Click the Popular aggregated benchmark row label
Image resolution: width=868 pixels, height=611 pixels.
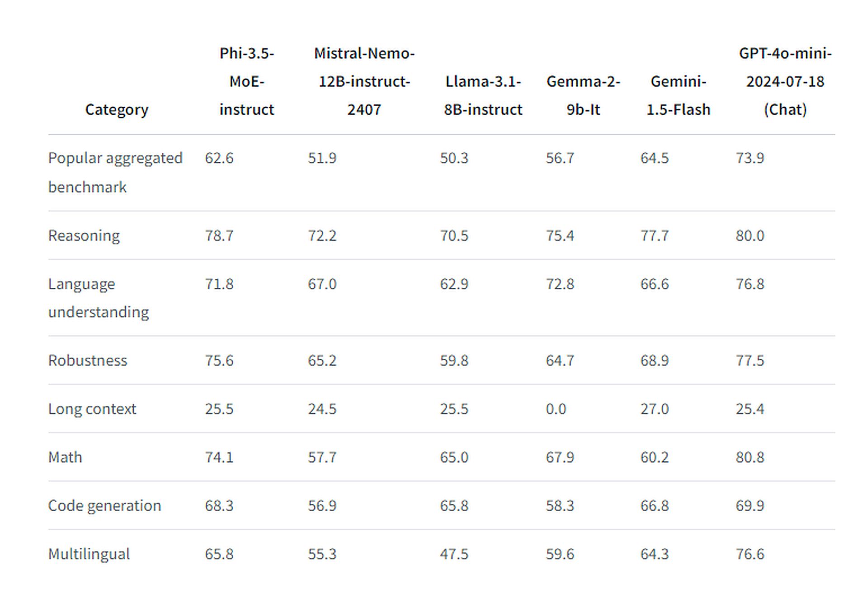115,172
